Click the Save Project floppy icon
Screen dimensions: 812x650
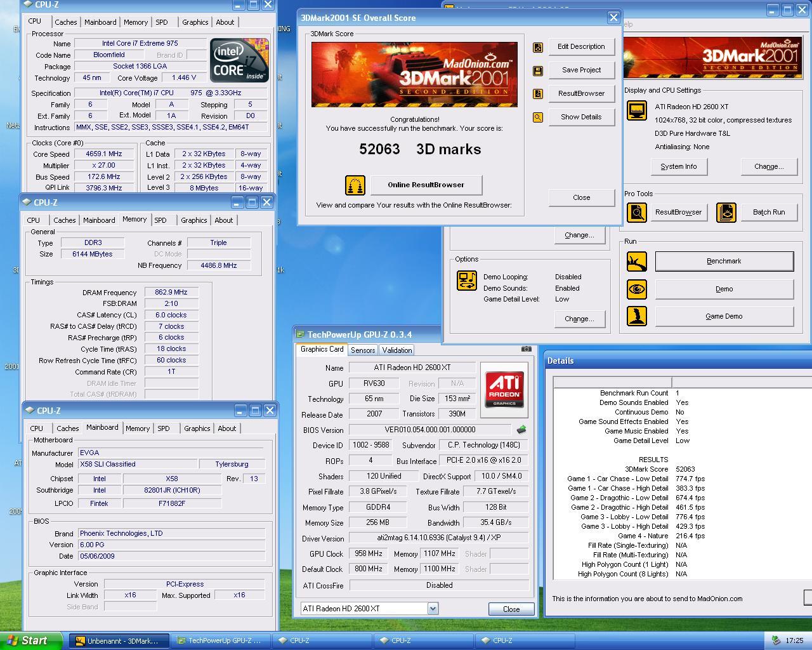(538, 70)
